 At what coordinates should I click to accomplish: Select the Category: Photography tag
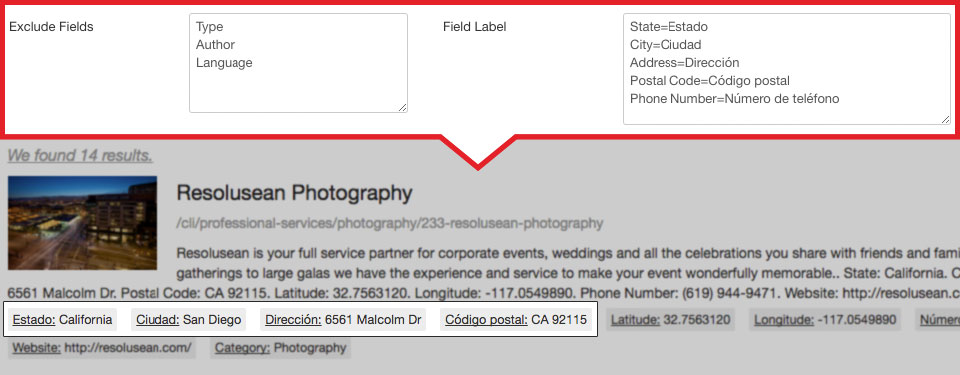coord(280,347)
